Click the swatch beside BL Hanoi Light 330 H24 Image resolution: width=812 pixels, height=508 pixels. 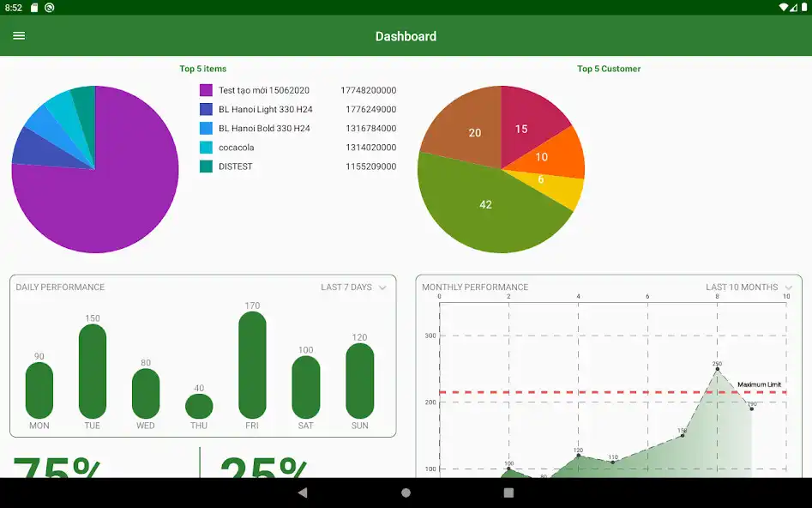206,109
